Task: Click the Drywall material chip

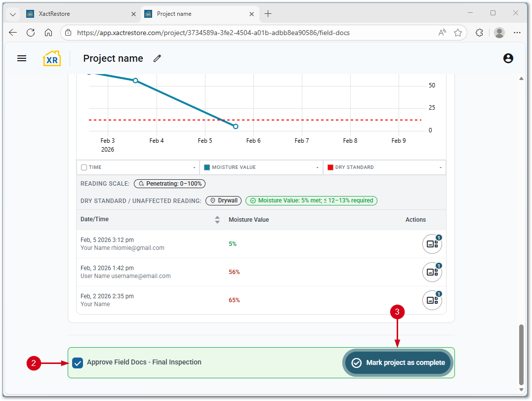Action: 224,201
